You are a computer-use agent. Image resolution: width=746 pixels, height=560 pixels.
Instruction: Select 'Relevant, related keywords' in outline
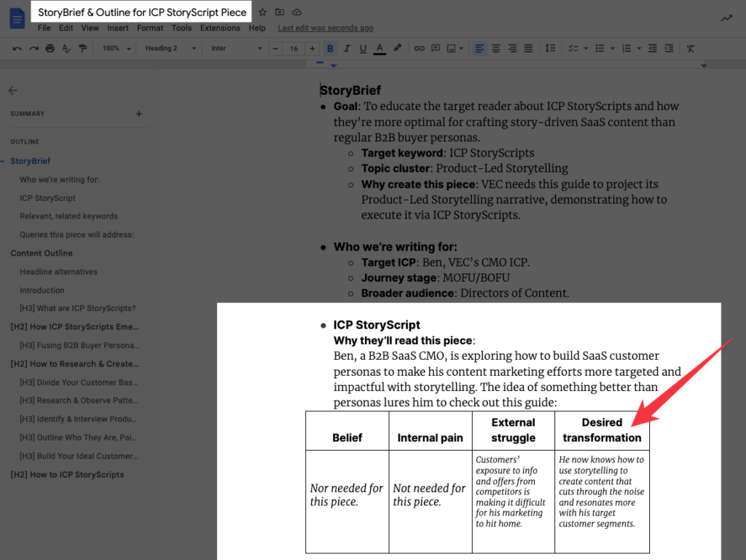click(x=68, y=216)
